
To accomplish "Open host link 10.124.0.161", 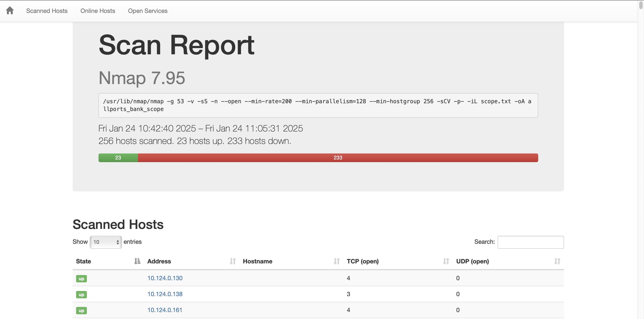I will tap(165, 310).
